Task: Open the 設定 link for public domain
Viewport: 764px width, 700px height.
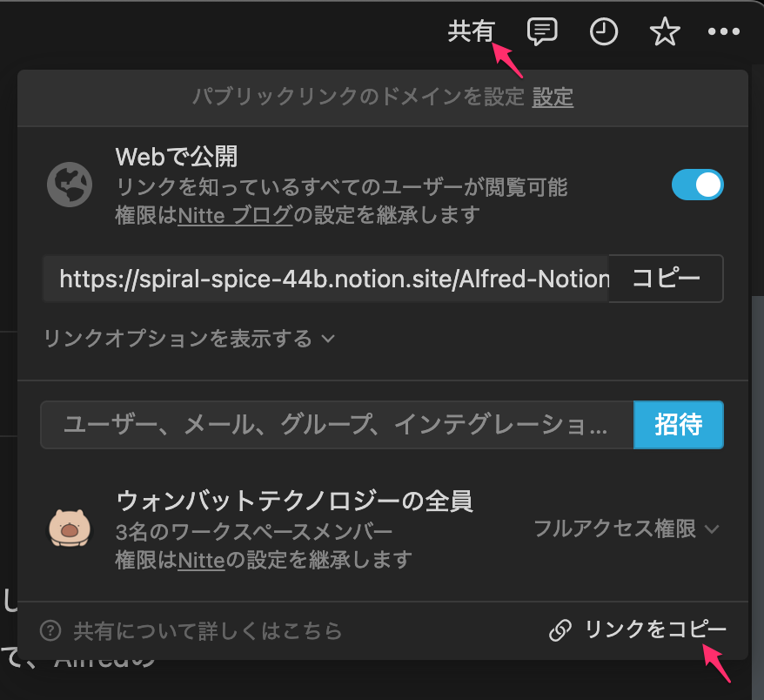Action: click(x=553, y=97)
